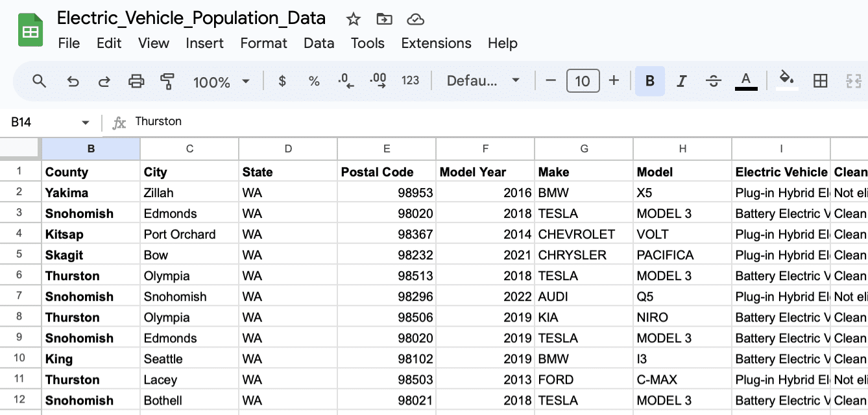Click the document title Electric_Vehicle_Population_Data
Image resolution: width=868 pixels, height=415 pixels.
(x=191, y=18)
